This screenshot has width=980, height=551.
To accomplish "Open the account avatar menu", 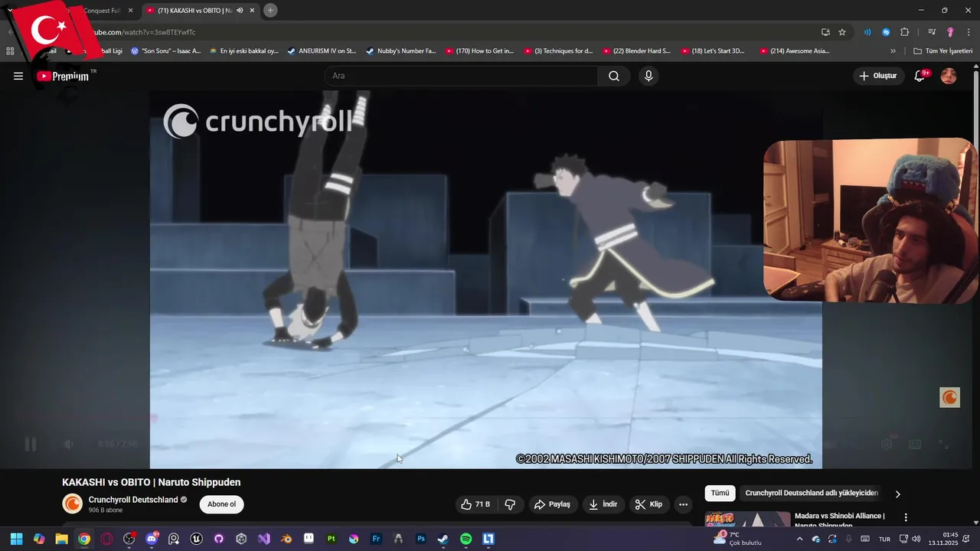I will pos(949,76).
